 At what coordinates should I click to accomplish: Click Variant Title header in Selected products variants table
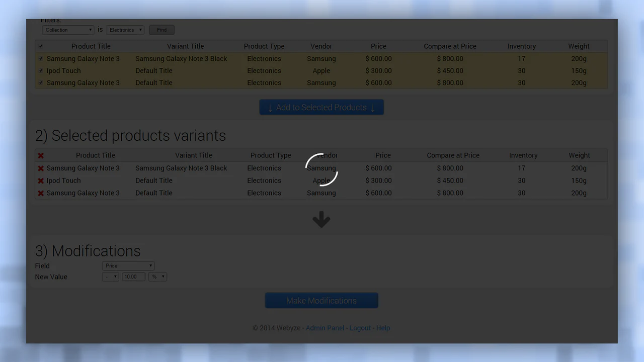(x=194, y=155)
